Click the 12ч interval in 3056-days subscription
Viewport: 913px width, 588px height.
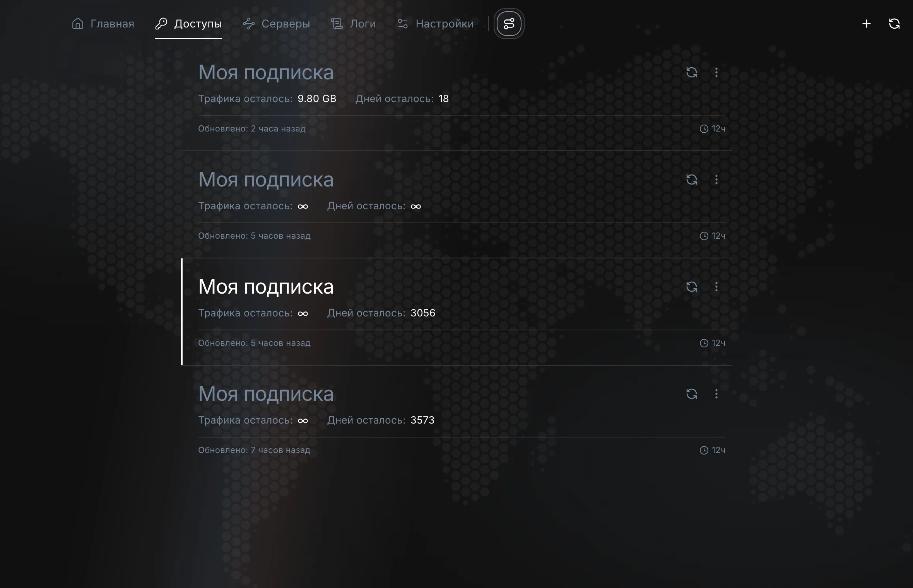pyautogui.click(x=713, y=343)
